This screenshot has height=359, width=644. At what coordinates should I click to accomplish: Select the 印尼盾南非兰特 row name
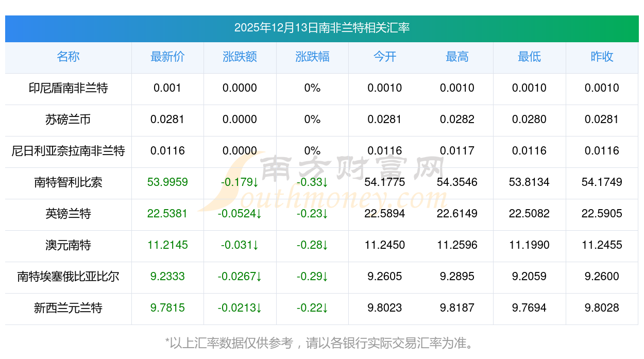68,88
